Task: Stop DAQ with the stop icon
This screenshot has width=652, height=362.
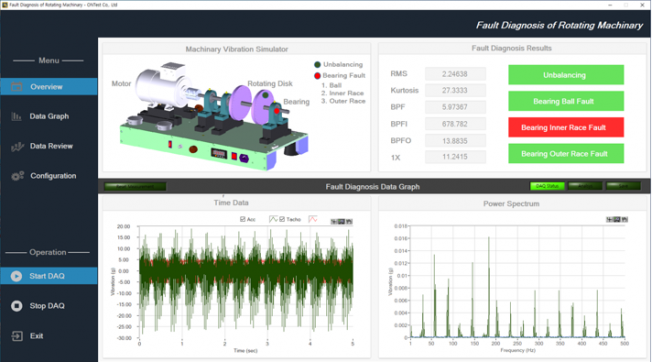Action: point(17,306)
